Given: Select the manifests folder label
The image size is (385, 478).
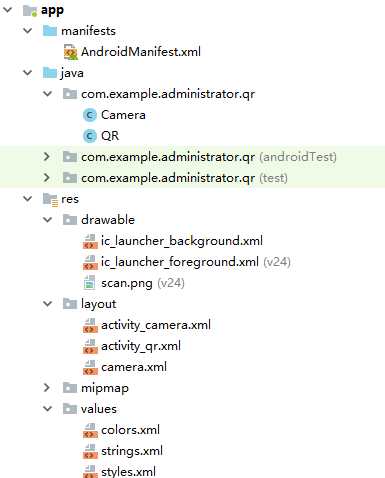Looking at the screenshot, I should coord(88,31).
